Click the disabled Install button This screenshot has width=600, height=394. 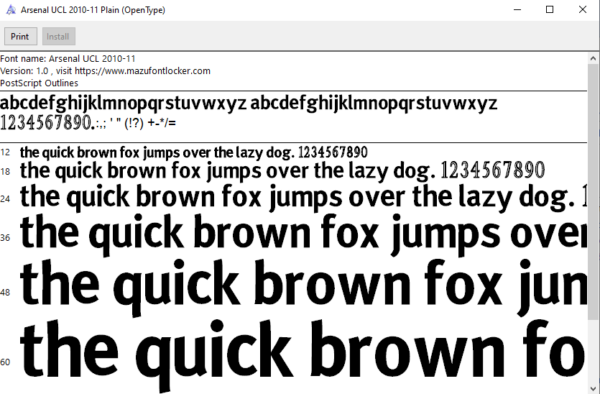point(58,36)
